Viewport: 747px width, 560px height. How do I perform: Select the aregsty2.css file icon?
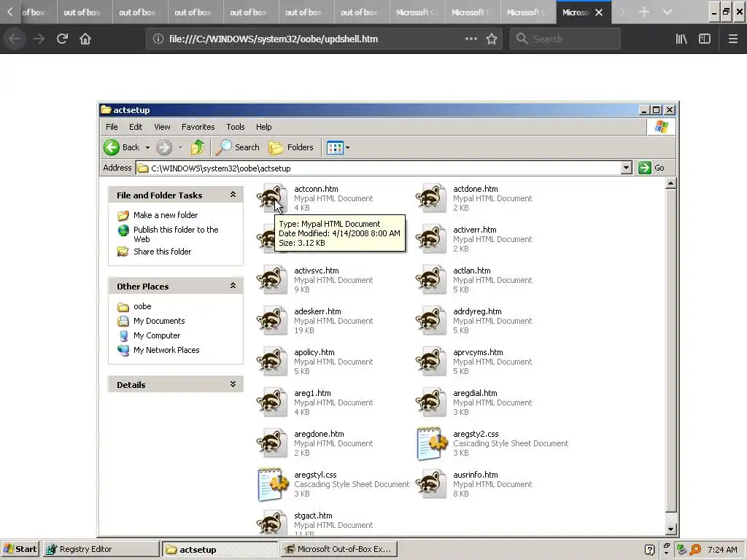[432, 443]
